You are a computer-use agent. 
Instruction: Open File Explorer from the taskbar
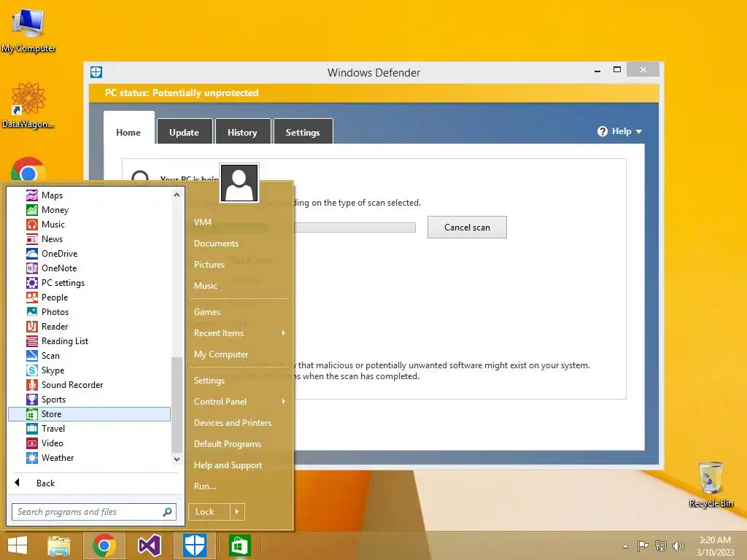coord(58,545)
